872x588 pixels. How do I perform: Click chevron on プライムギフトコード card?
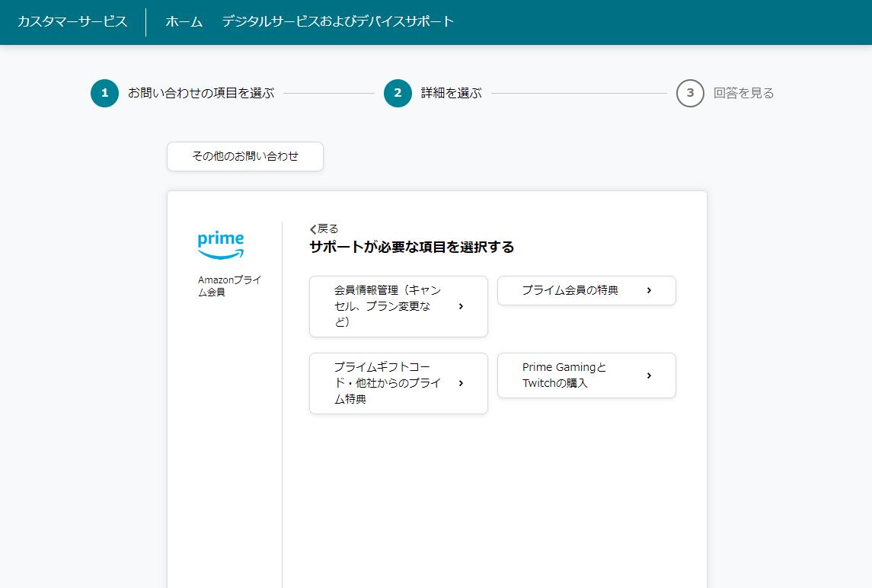[461, 383]
